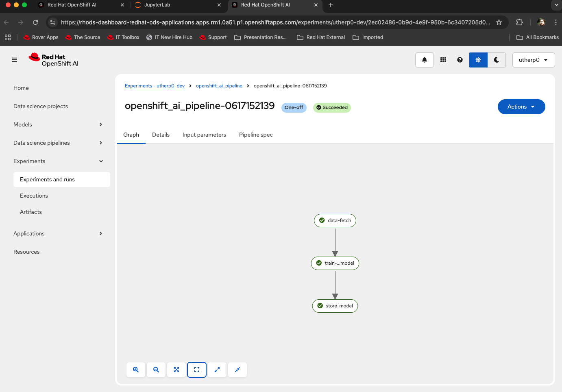Click the expand all nodes icon

(x=217, y=370)
